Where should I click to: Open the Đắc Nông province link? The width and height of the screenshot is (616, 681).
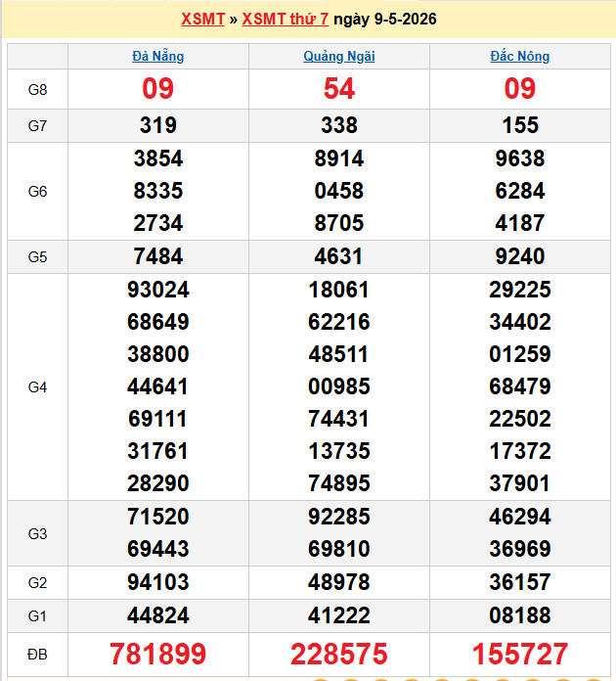(x=520, y=56)
